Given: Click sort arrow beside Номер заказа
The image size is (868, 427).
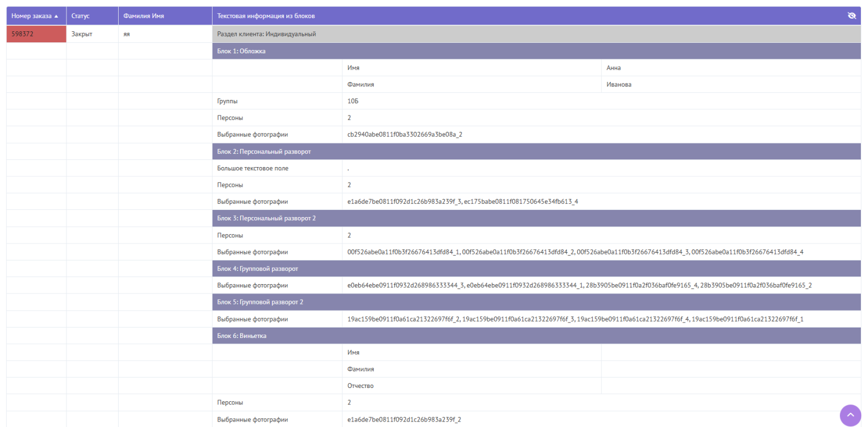Looking at the screenshot, I should click(56, 16).
